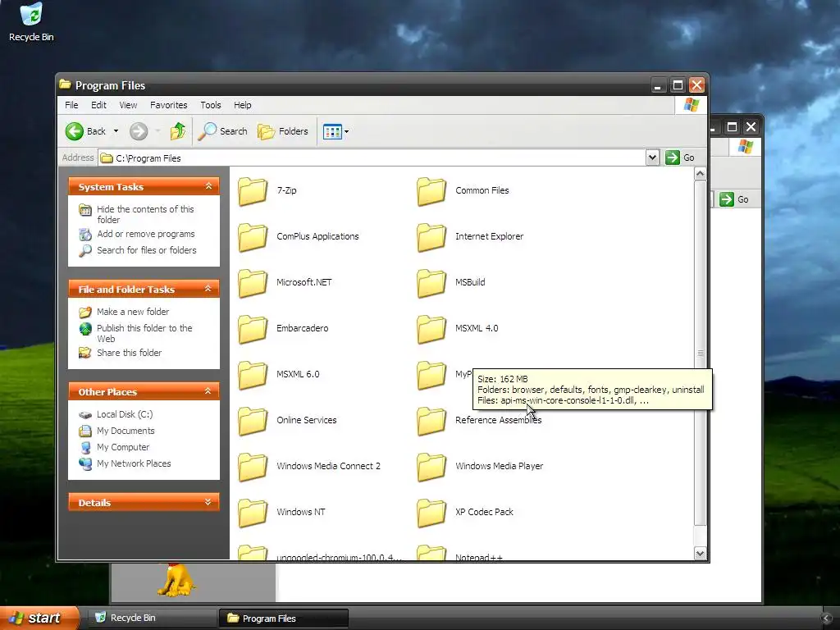
Task: Select the Windows Media Connect 2 folder icon
Action: tap(253, 467)
